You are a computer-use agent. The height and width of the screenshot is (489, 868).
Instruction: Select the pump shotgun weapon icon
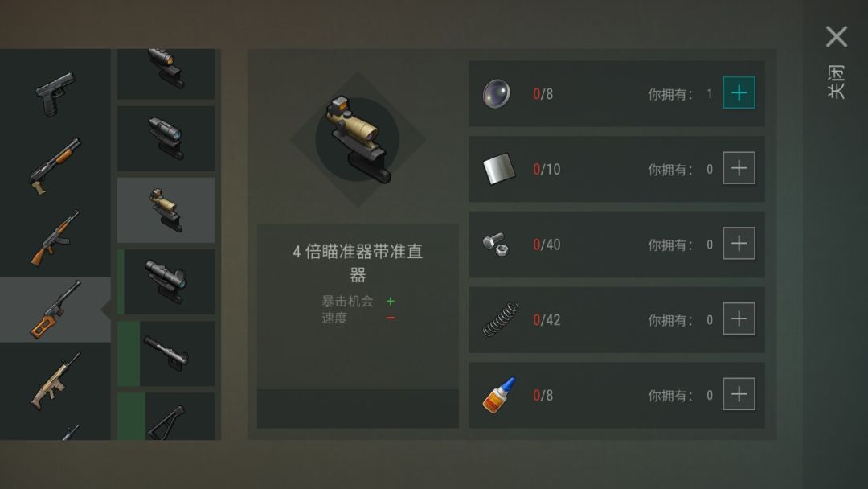(55, 166)
